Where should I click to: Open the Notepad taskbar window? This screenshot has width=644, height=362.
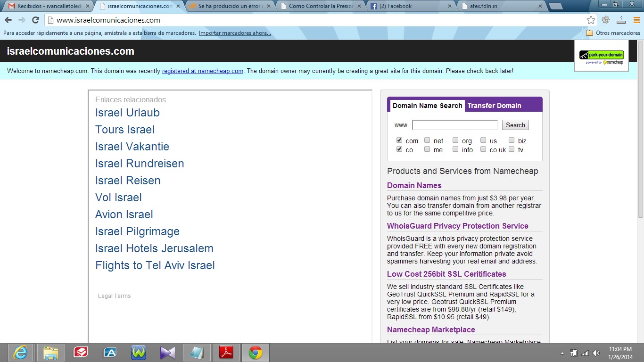point(197,353)
